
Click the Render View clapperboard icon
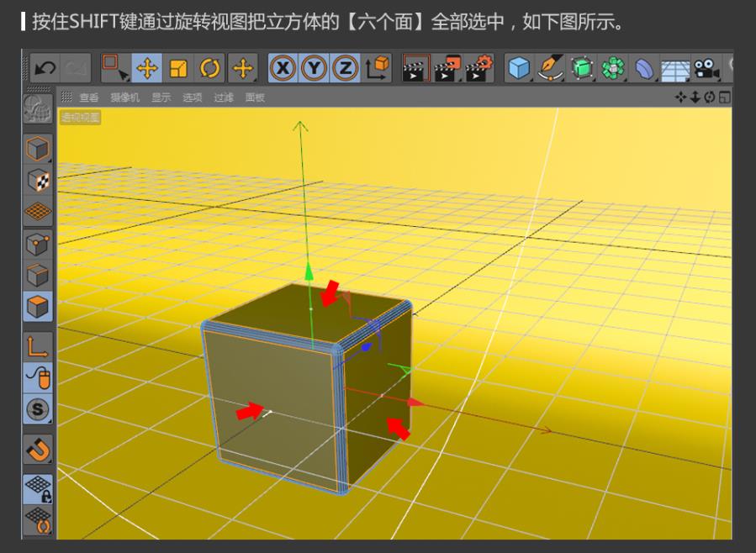(x=416, y=67)
